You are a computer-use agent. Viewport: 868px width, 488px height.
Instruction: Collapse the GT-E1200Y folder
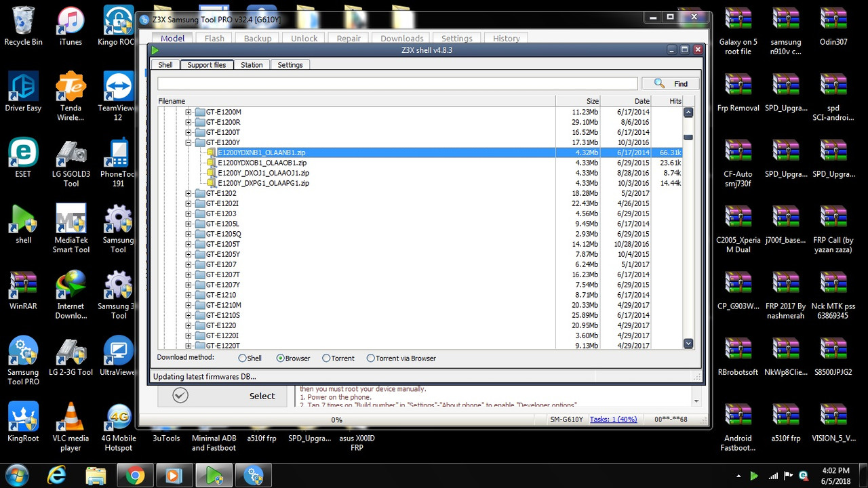click(189, 142)
